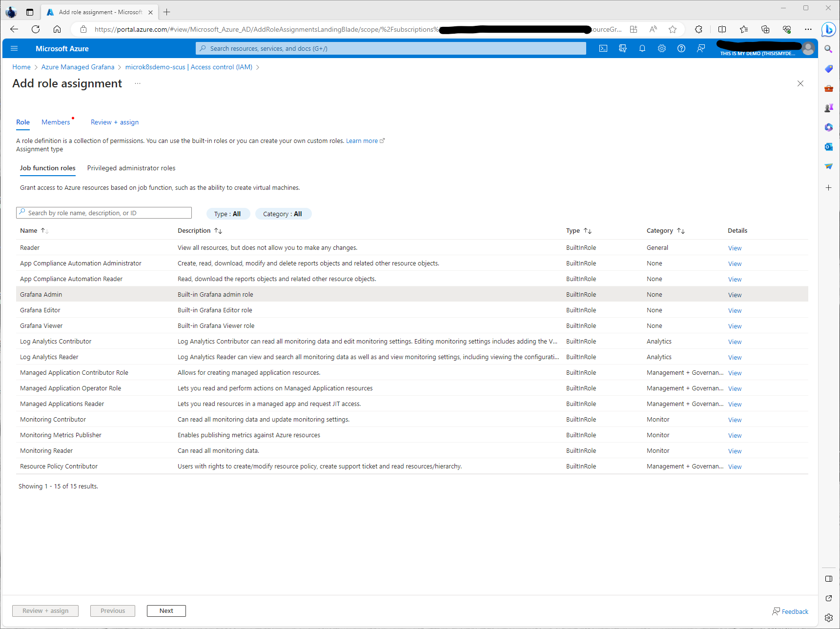The height and width of the screenshot is (629, 840).
Task: Open the Category filter dropdown
Action: 283,214
